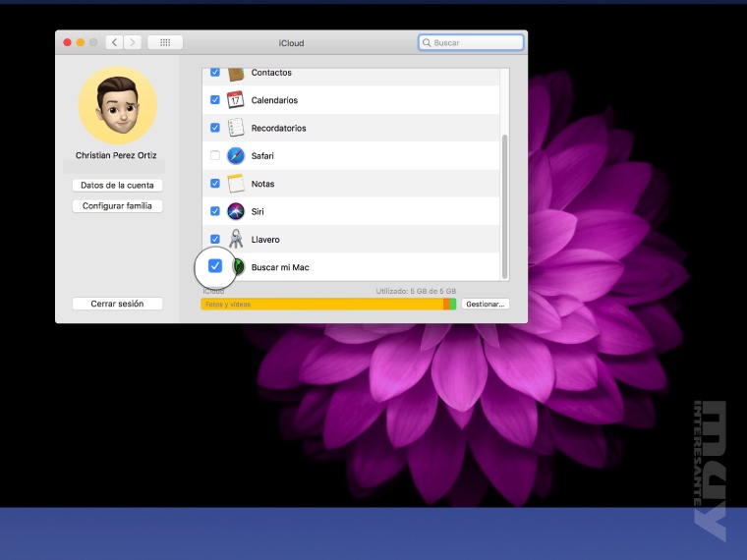Image resolution: width=747 pixels, height=560 pixels.
Task: Click the Llavero keys icon
Action: tap(236, 239)
